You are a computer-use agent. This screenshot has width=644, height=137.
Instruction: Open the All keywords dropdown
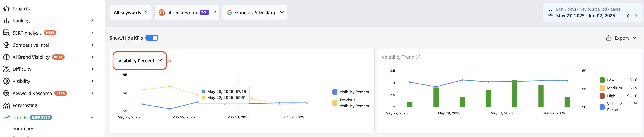pyautogui.click(x=131, y=13)
